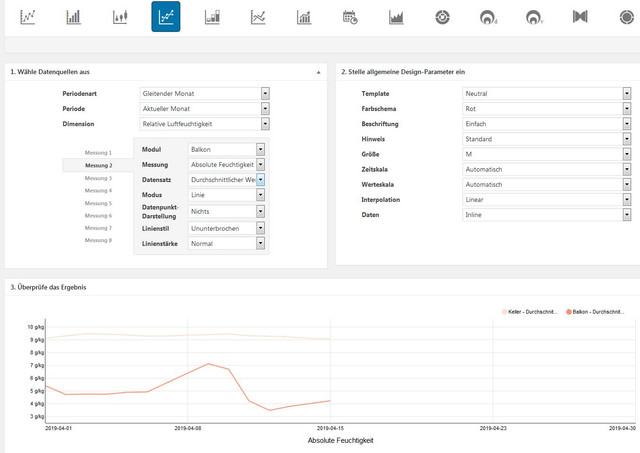This screenshot has width=640, height=453.
Task: Select the combined bars-and-line chart icon
Action: pos(304,17)
